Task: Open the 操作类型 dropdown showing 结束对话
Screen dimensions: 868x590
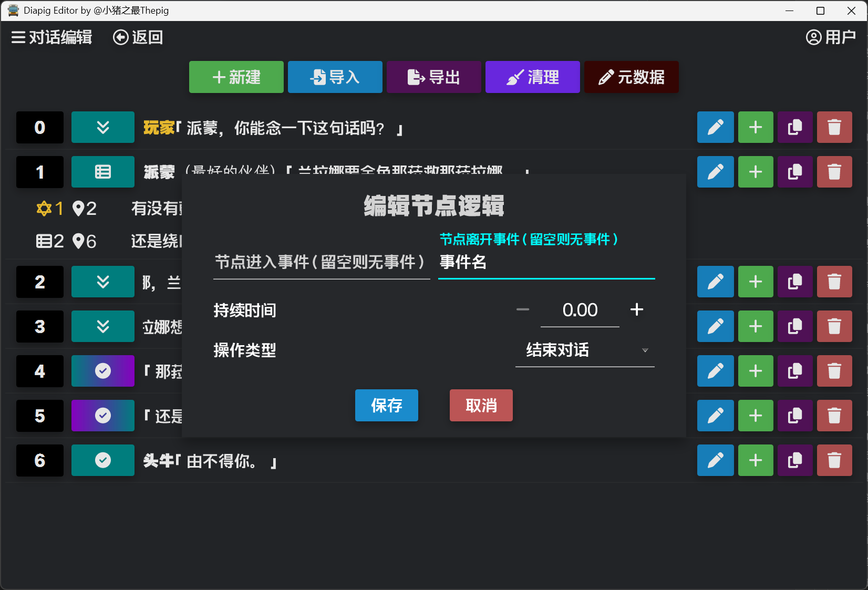Action: pyautogui.click(x=584, y=350)
